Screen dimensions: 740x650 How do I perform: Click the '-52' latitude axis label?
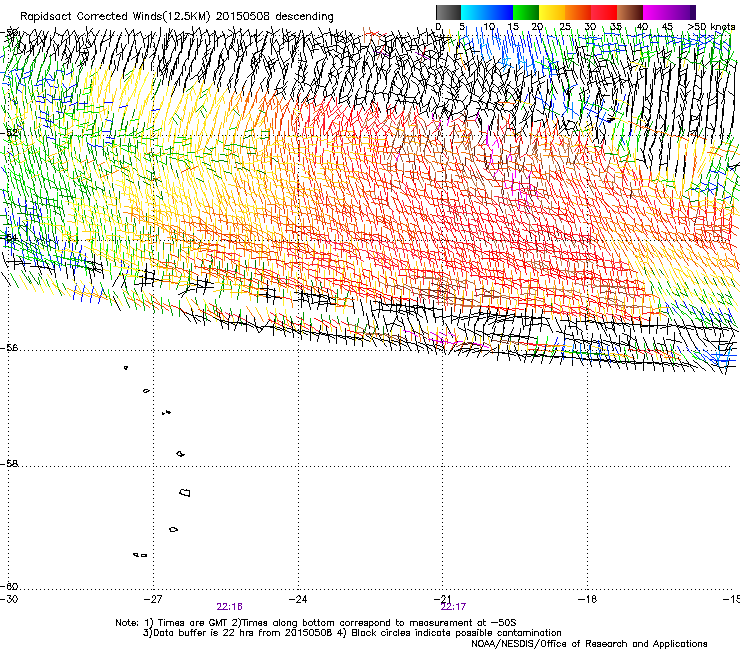pos(9,133)
